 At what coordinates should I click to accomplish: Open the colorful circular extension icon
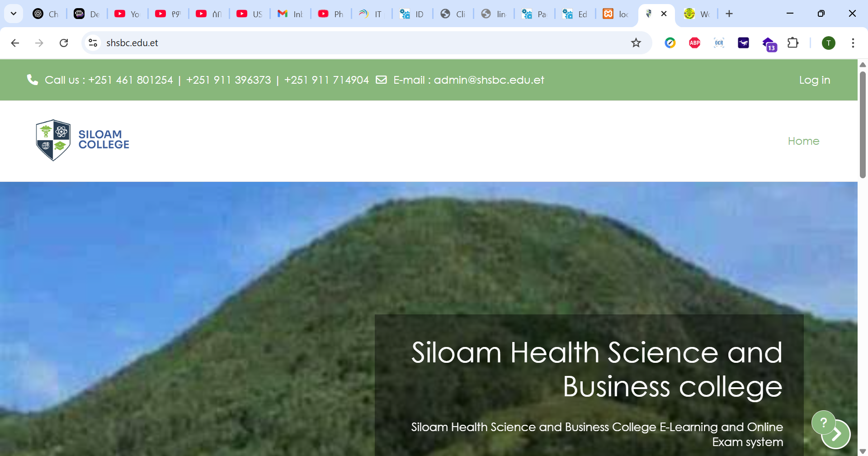point(670,43)
